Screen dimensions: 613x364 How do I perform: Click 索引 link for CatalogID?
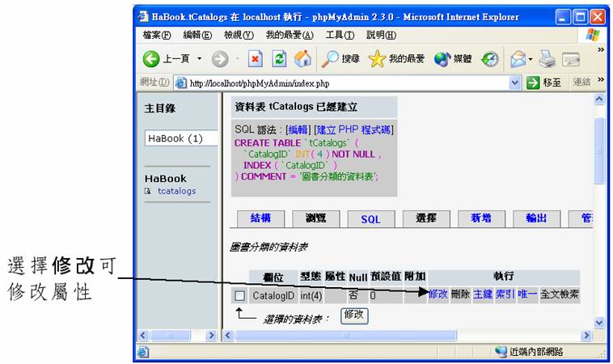pos(505,294)
